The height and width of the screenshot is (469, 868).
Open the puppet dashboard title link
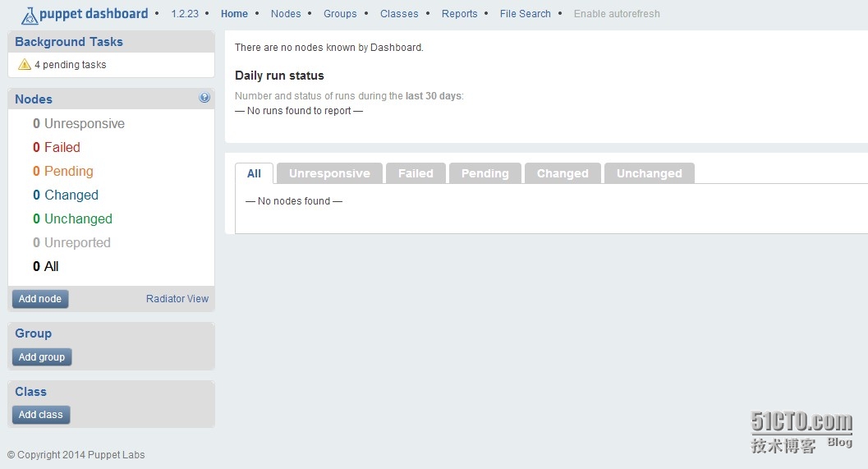tap(94, 14)
